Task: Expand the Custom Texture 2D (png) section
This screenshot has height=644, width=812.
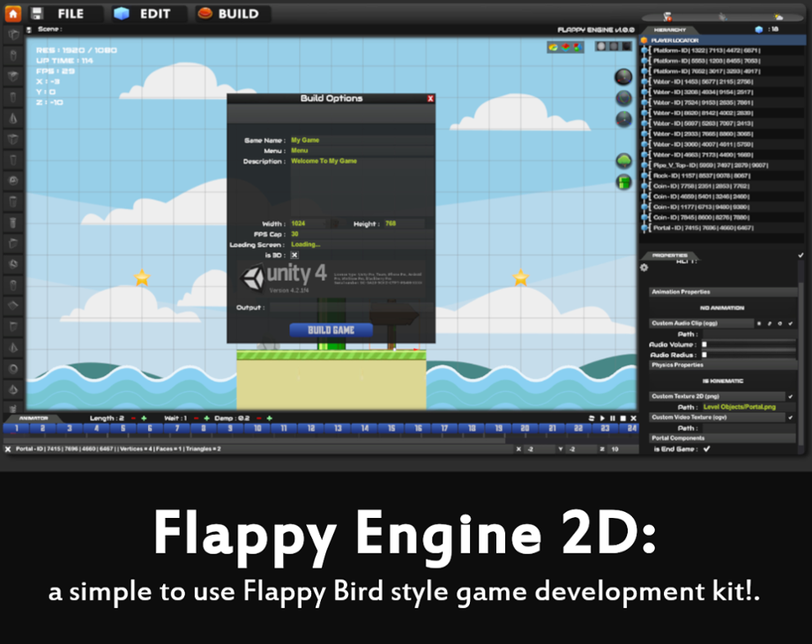Action: [717, 396]
